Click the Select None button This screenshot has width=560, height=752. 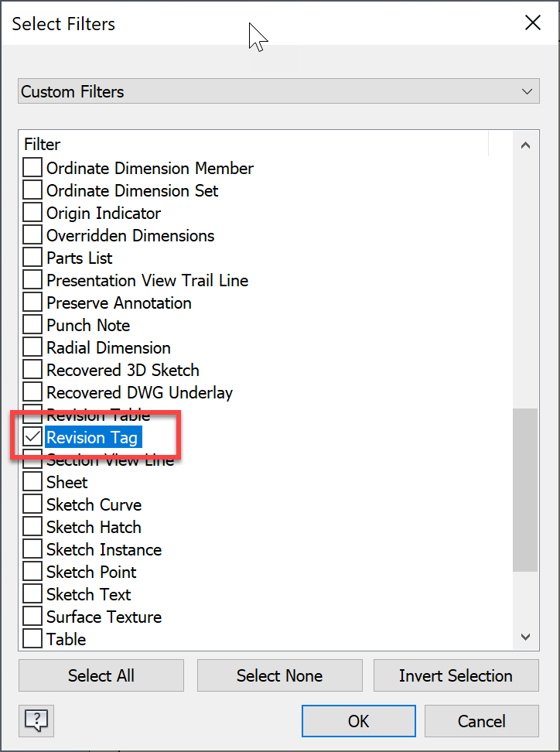click(279, 675)
